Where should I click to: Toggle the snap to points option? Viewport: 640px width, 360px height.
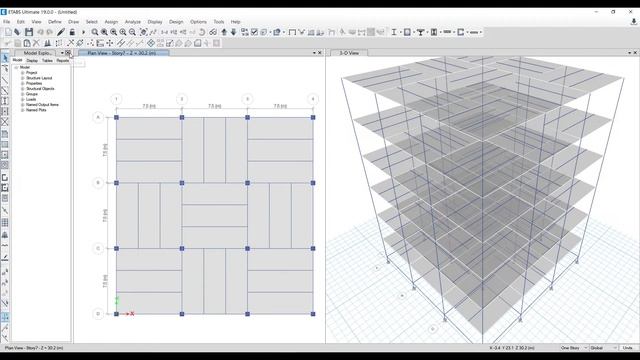(5, 316)
